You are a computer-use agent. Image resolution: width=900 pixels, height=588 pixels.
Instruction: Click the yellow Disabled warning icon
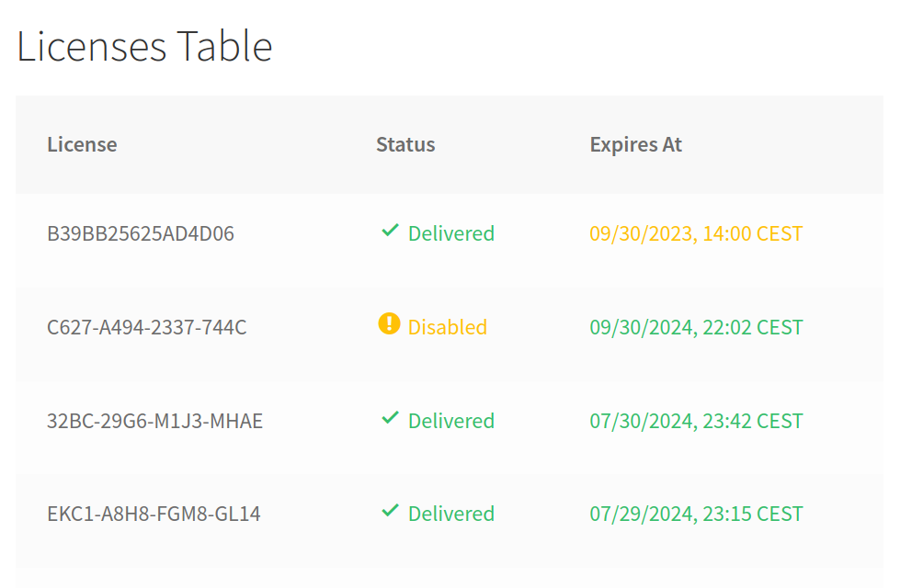[390, 324]
